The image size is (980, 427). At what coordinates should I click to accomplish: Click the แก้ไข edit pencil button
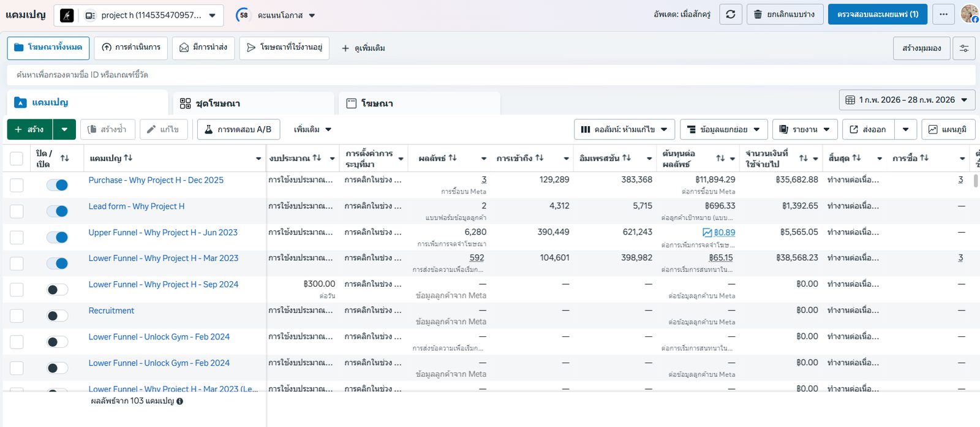(164, 129)
